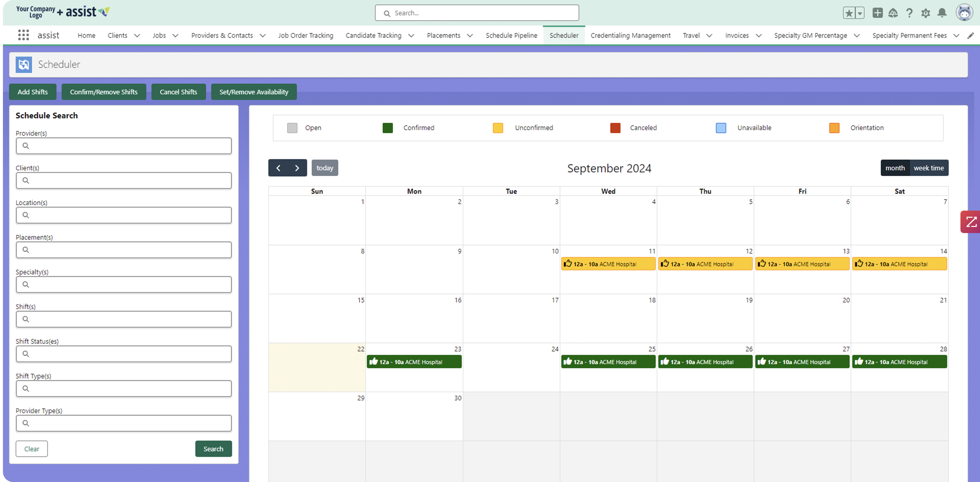980x482 pixels.
Task: Click the blue Unavailable legend swatch
Action: (721, 128)
